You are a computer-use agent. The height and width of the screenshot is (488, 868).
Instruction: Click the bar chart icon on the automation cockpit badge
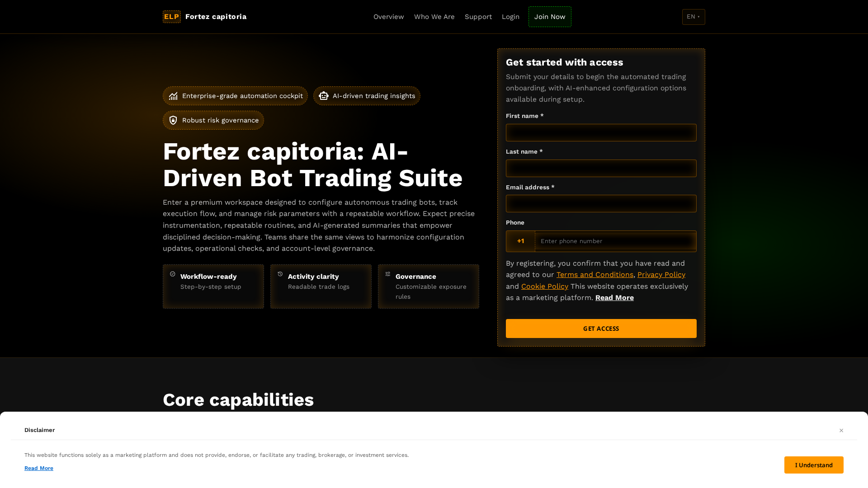pos(173,96)
